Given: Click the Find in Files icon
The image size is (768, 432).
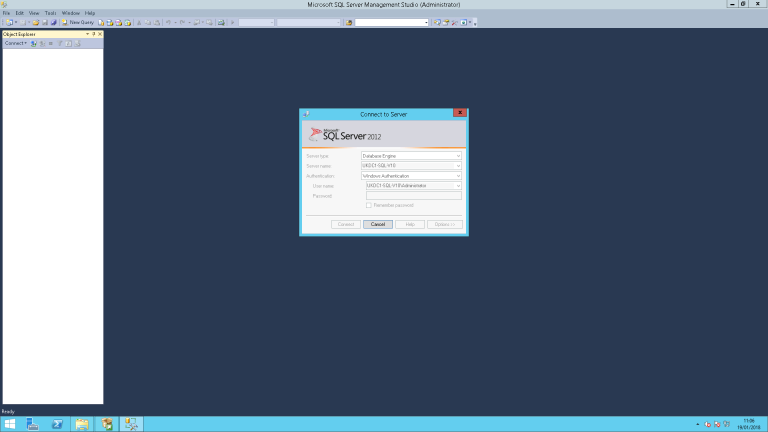Looking at the screenshot, I should pos(349,23).
